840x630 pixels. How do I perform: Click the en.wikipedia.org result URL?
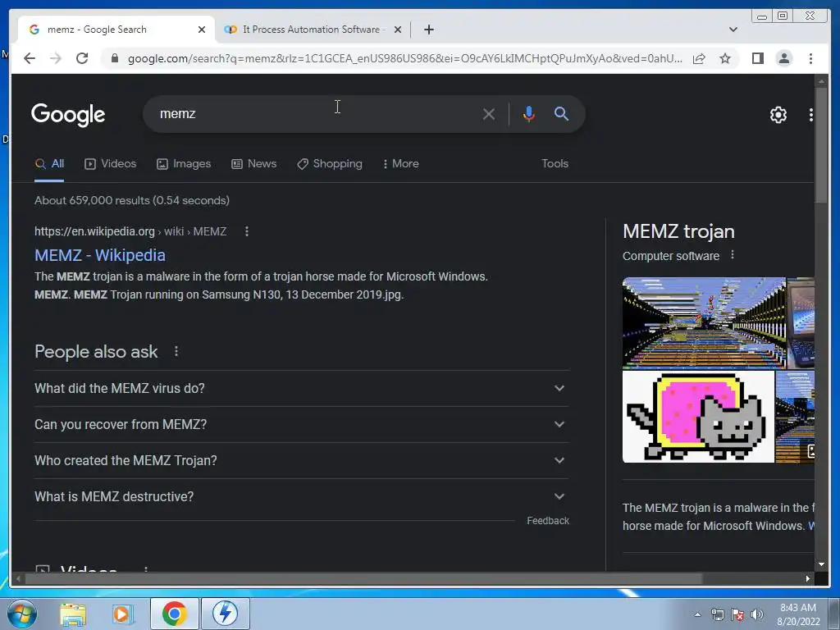coord(130,231)
